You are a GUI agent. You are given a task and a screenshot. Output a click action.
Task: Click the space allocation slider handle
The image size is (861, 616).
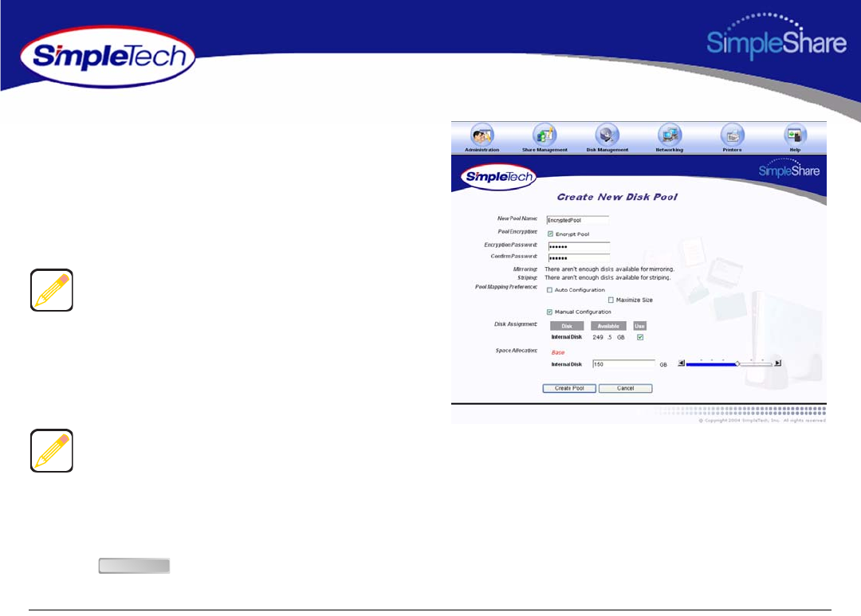coord(737,363)
